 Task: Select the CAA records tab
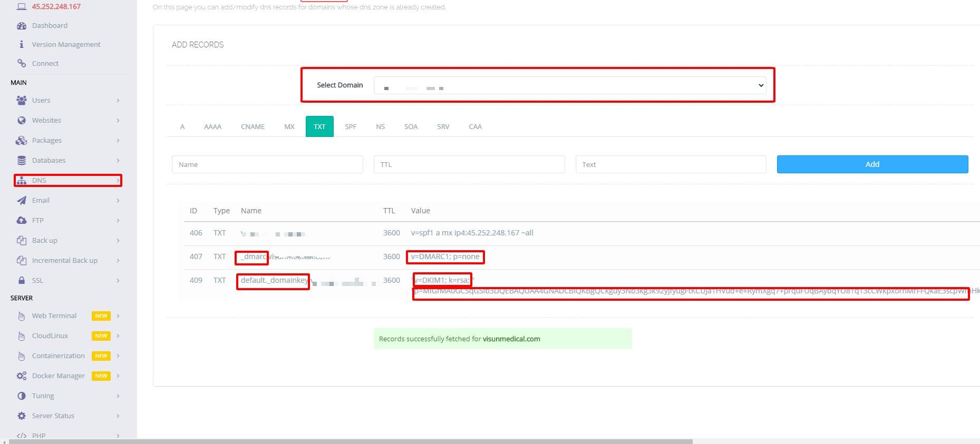476,126
